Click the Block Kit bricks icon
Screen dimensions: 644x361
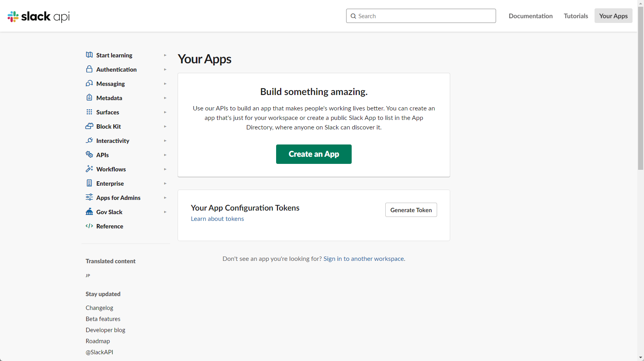[89, 126]
